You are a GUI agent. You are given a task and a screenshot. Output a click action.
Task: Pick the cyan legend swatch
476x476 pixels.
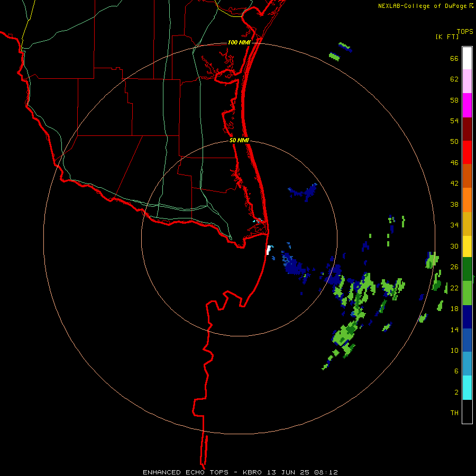467,388
